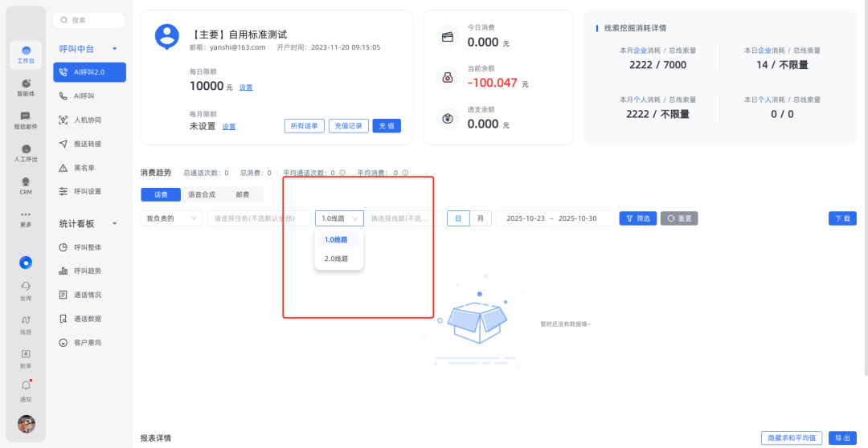This screenshot has width=868, height=448.
Task: Open the 账单 billing icon
Action: click(x=26, y=356)
